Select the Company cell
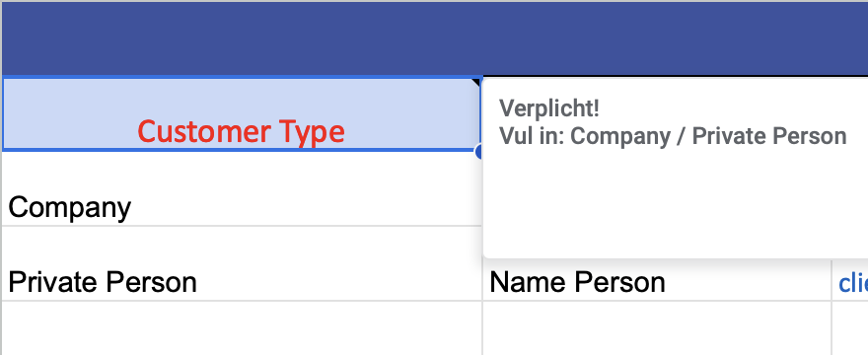This screenshot has height=355, width=868. pos(242,189)
